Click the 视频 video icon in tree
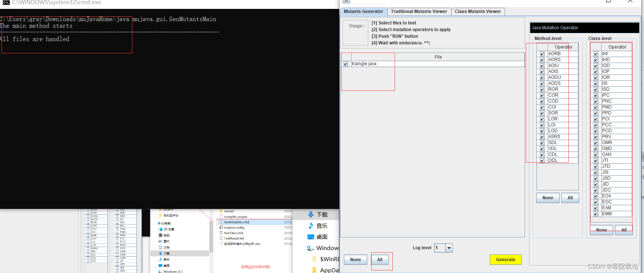The image size is (644, 273). (x=160, y=235)
